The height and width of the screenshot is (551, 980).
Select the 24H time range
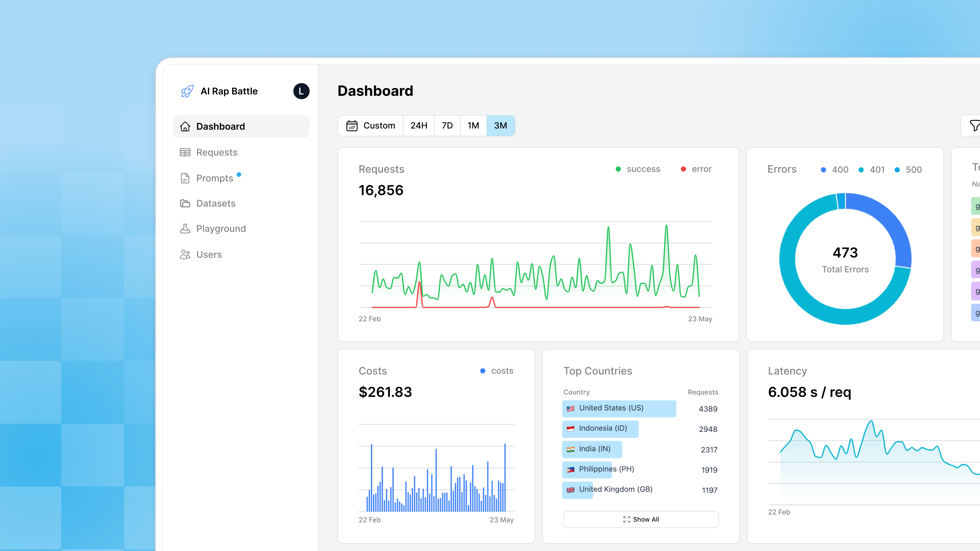(x=418, y=125)
